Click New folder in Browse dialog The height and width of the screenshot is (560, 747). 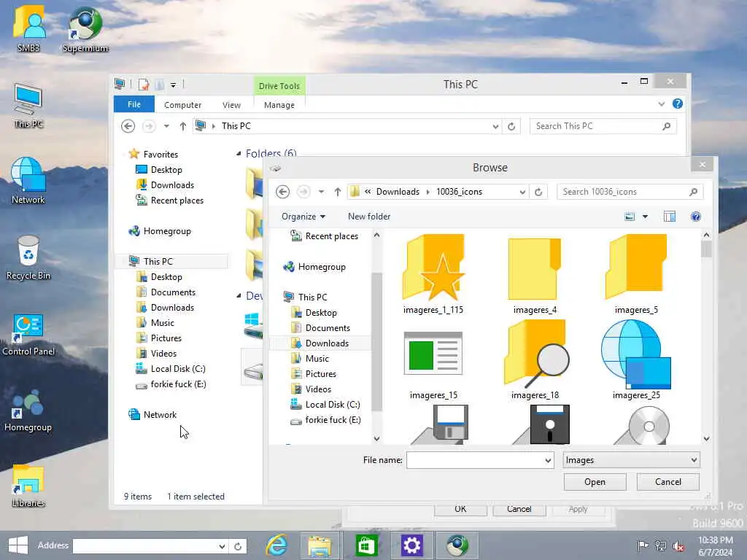[x=369, y=217]
